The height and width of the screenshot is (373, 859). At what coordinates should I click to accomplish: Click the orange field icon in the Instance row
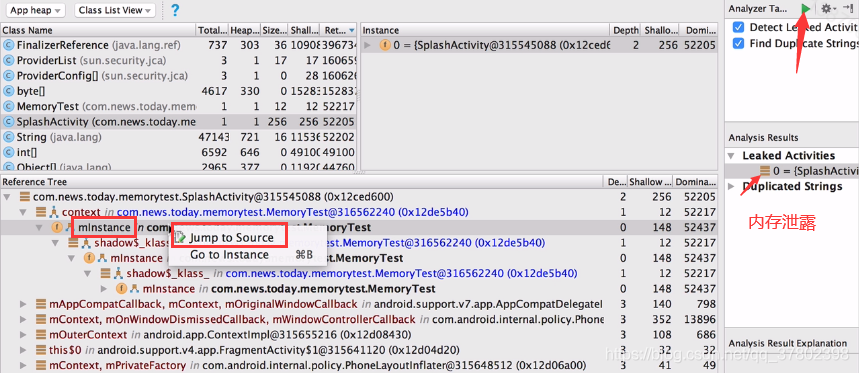pyautogui.click(x=385, y=45)
